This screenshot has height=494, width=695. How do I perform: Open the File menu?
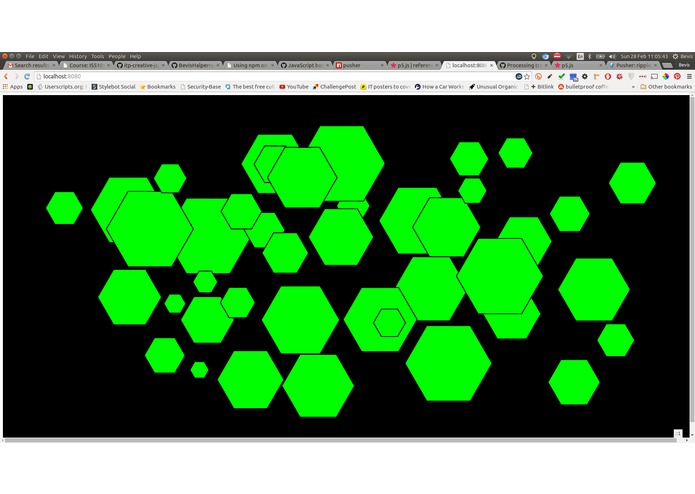click(x=30, y=56)
